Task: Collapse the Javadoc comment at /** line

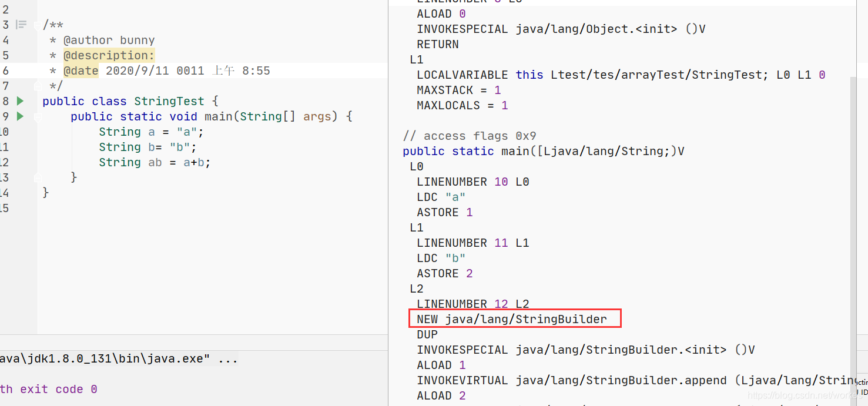Action: 37,25
